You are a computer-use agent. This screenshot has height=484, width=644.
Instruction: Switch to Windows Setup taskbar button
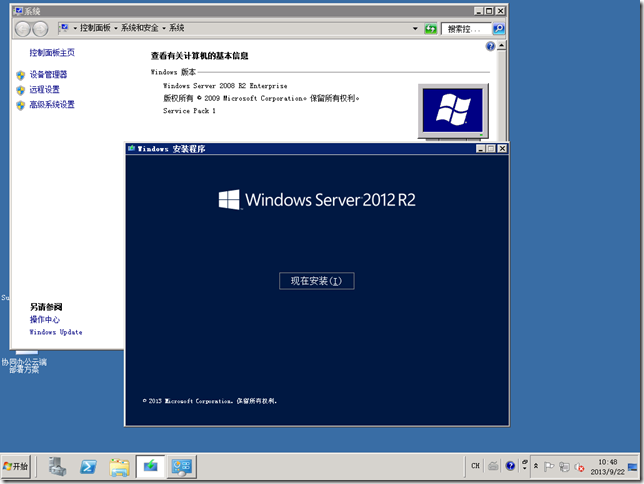pyautogui.click(x=150, y=466)
